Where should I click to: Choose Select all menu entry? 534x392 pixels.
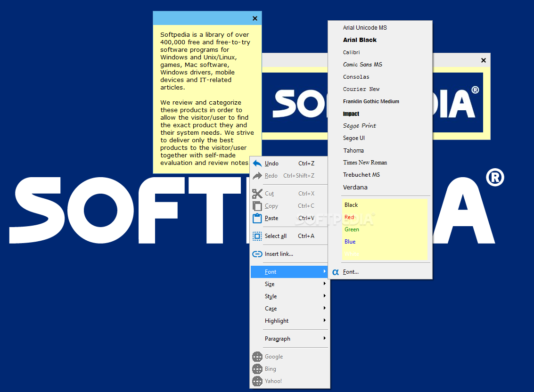(x=289, y=236)
